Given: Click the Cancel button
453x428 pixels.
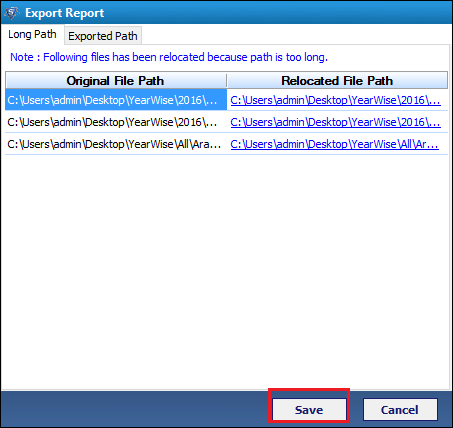Looking at the screenshot, I should (400, 409).
